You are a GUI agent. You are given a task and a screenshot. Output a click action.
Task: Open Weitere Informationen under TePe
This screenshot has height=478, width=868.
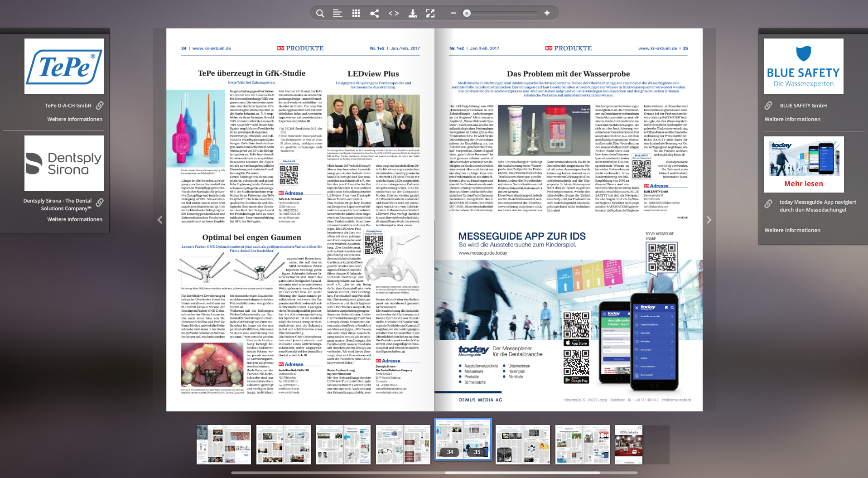pos(75,119)
